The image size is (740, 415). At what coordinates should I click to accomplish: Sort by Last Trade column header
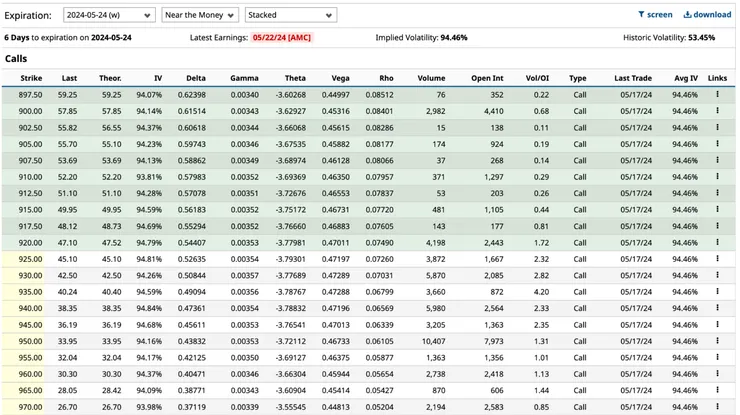click(x=633, y=78)
